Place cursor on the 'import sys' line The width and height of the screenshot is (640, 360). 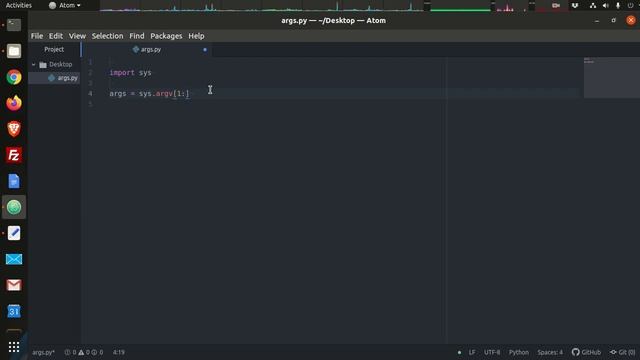tap(130, 73)
